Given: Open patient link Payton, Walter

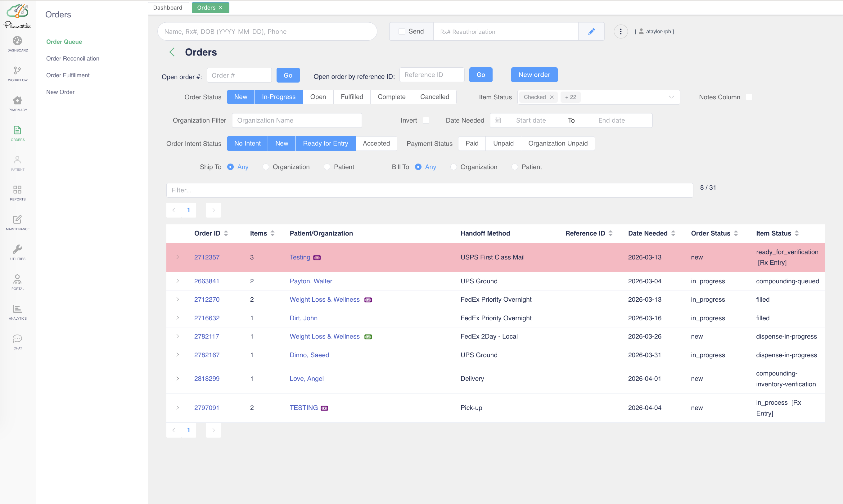Looking at the screenshot, I should coord(311,281).
